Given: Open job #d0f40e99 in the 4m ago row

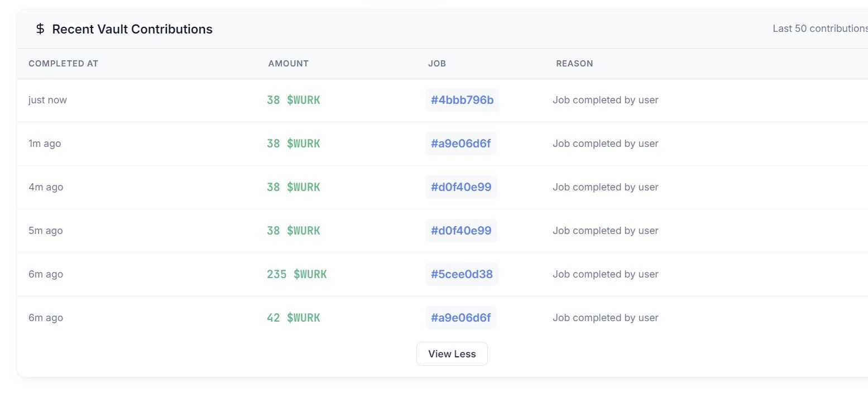Looking at the screenshot, I should click(x=461, y=187).
